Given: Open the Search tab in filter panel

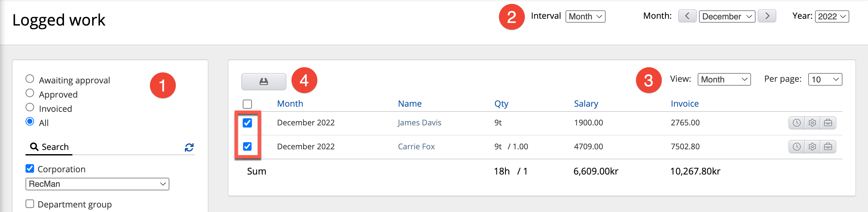Looking at the screenshot, I should coord(49,147).
